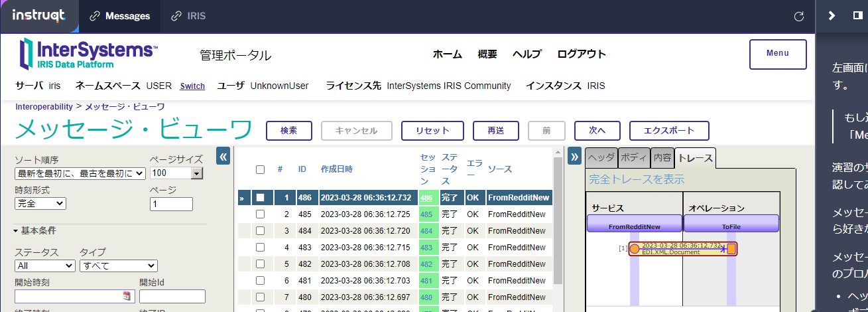Viewport: 868px width, 312px height.
Task: Collapse the left search filter panel
Action: pyautogui.click(x=223, y=157)
